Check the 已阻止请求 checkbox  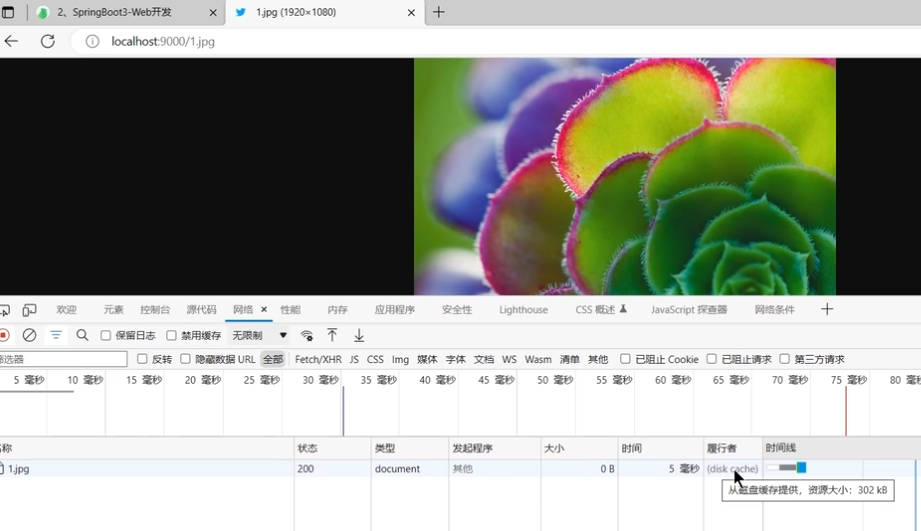[x=712, y=359]
